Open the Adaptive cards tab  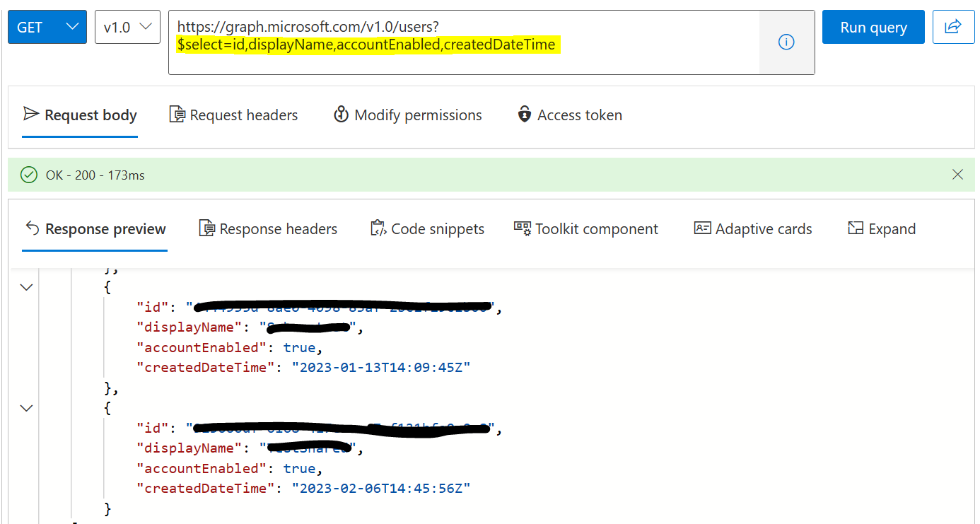tap(753, 229)
